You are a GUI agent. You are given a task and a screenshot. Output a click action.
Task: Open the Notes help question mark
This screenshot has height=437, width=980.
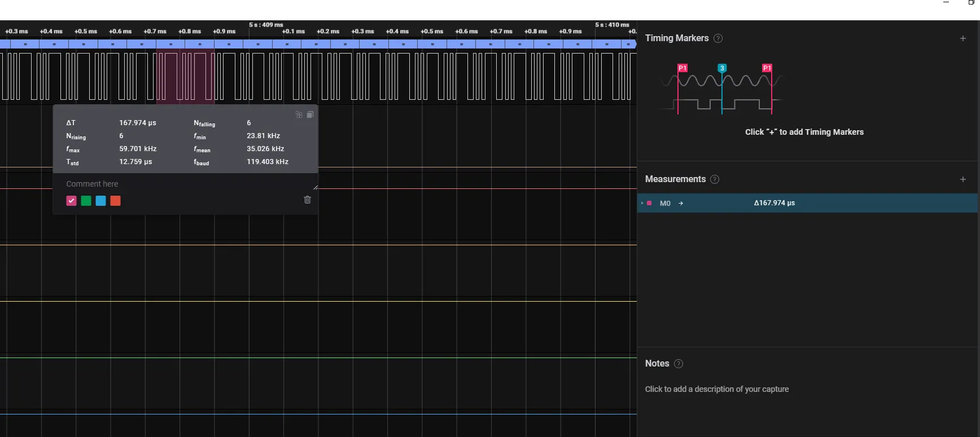(x=679, y=364)
